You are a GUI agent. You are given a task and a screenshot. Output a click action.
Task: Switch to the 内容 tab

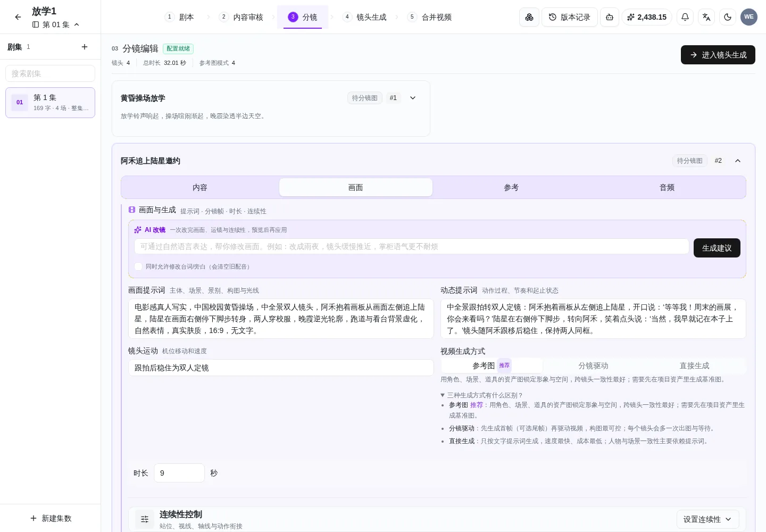coord(200,187)
